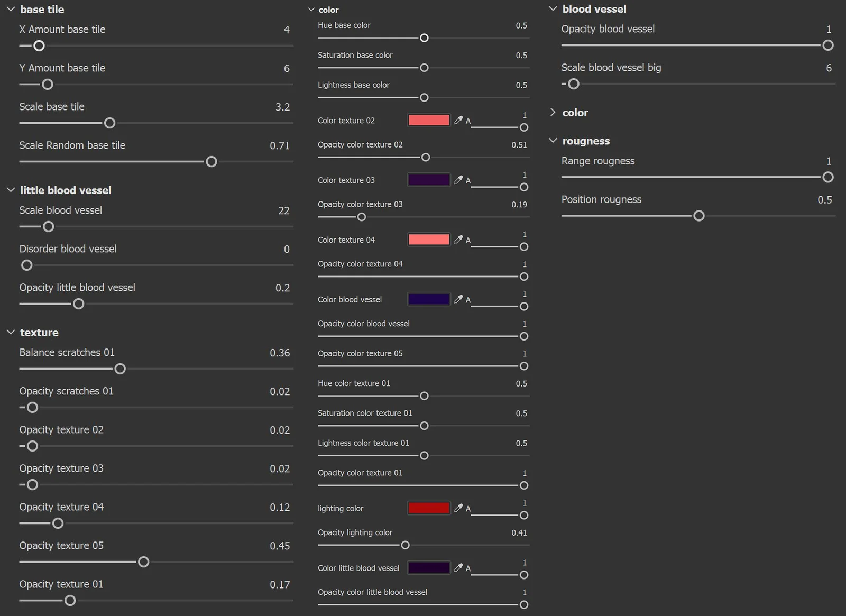Click the A alpha icon beside Color texture 02
Image resolution: width=846 pixels, height=616 pixels.
tap(467, 120)
